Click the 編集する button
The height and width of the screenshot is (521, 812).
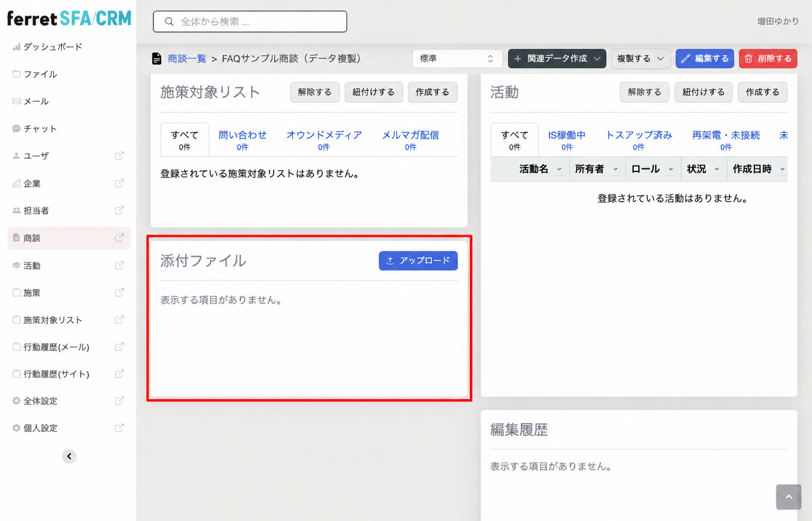pyautogui.click(x=705, y=59)
